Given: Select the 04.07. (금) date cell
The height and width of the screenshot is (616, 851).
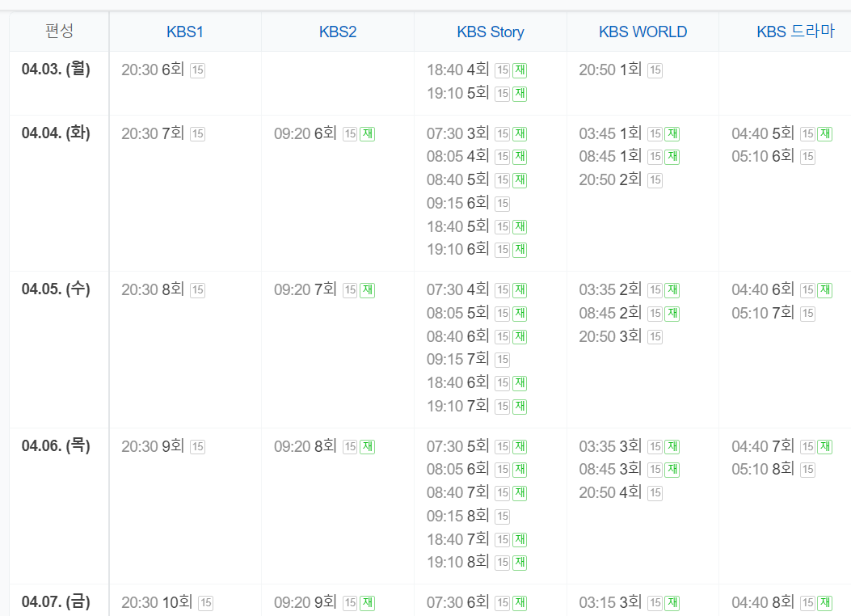Looking at the screenshot, I should point(59,601).
